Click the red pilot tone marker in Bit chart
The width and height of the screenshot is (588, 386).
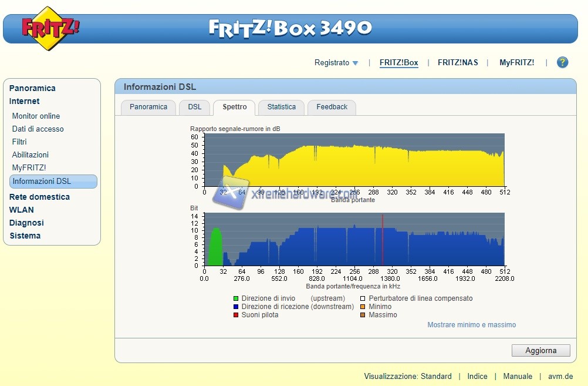[x=383, y=241]
